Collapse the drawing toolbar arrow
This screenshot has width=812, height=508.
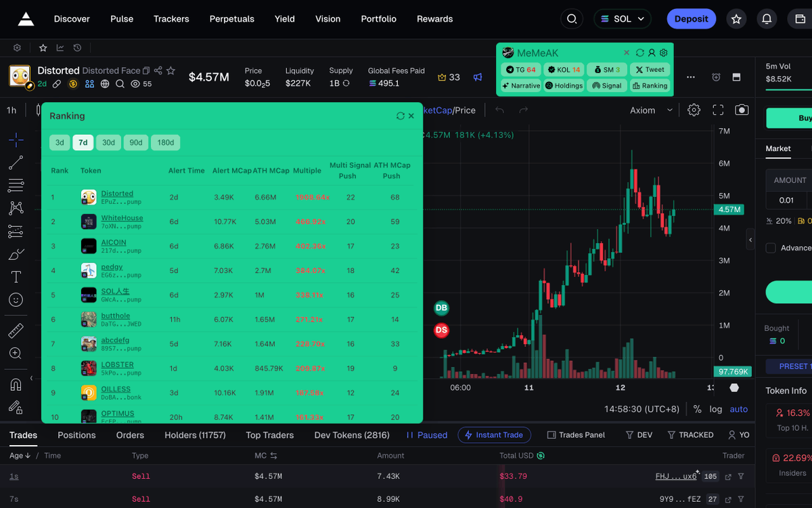pos(31,379)
